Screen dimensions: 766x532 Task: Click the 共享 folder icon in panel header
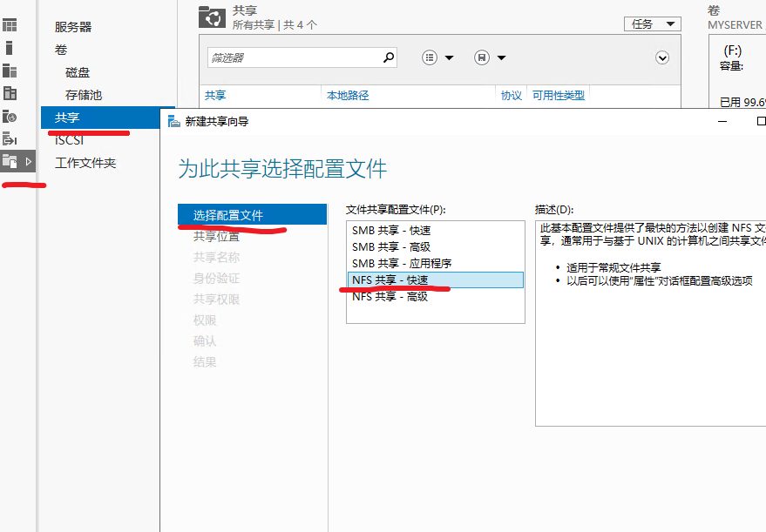[x=211, y=16]
